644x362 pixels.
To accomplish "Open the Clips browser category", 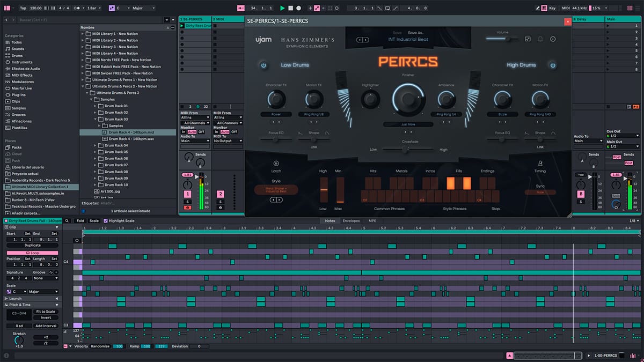I will click(16, 101).
